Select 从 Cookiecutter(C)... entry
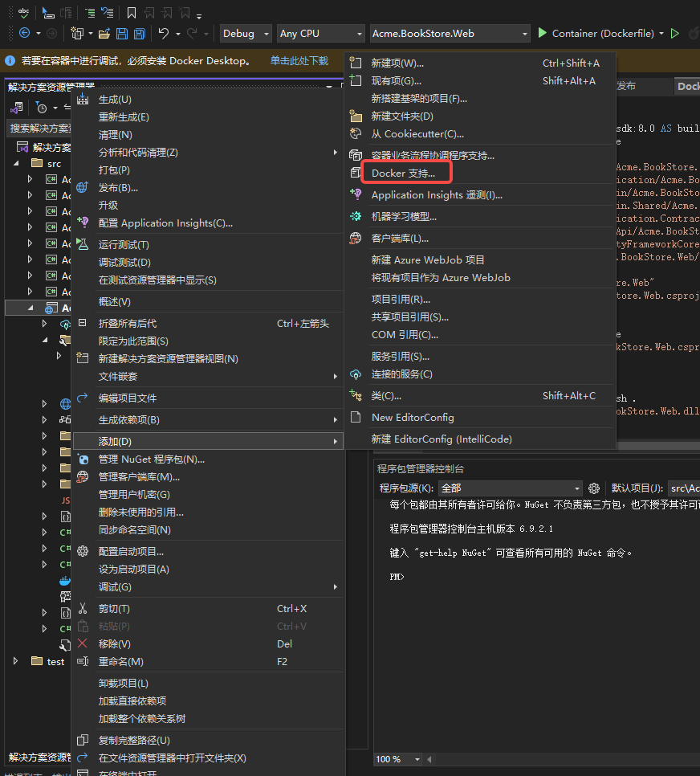Image resolution: width=700 pixels, height=776 pixels. point(480,134)
